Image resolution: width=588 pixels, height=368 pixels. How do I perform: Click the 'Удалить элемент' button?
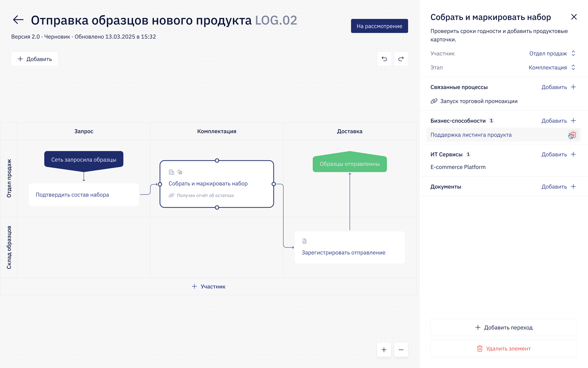[x=503, y=349]
